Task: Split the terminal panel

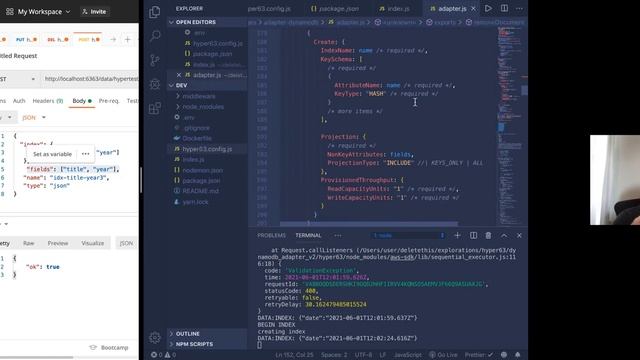Action: coord(473,236)
